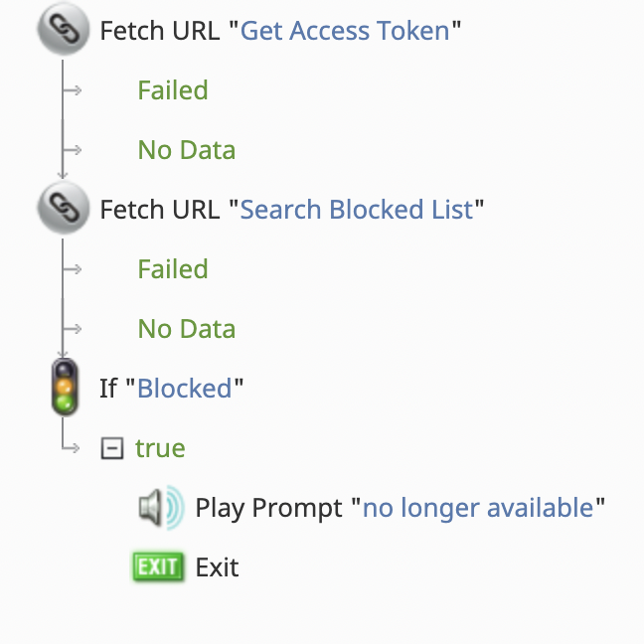The image size is (644, 644).
Task: Click the Search Blocked List link icon
Action: point(64,208)
